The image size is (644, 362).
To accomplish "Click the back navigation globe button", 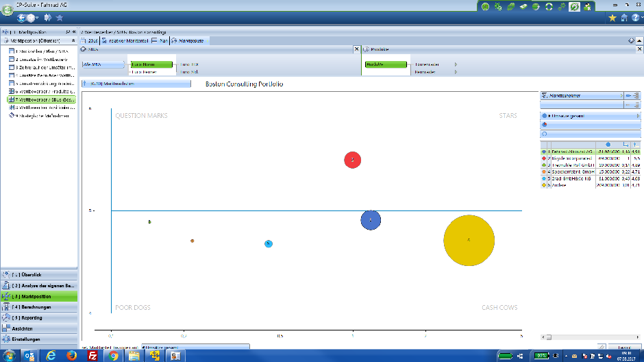I will pos(21,18).
